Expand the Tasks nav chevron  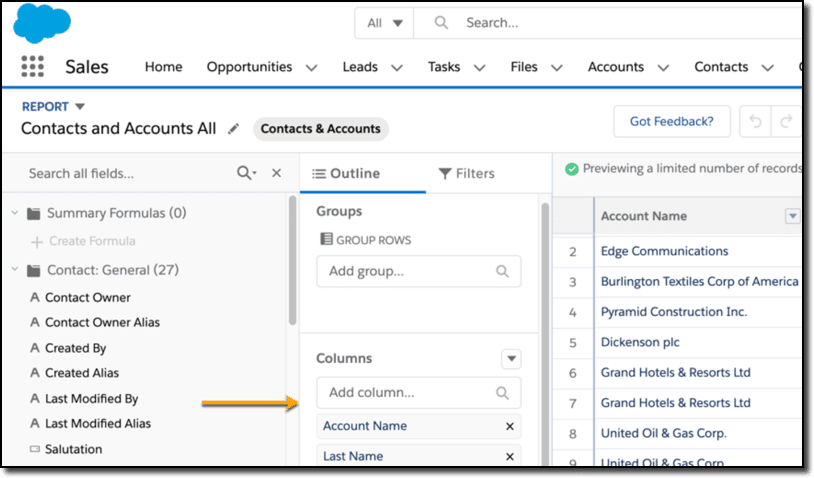[x=480, y=68]
